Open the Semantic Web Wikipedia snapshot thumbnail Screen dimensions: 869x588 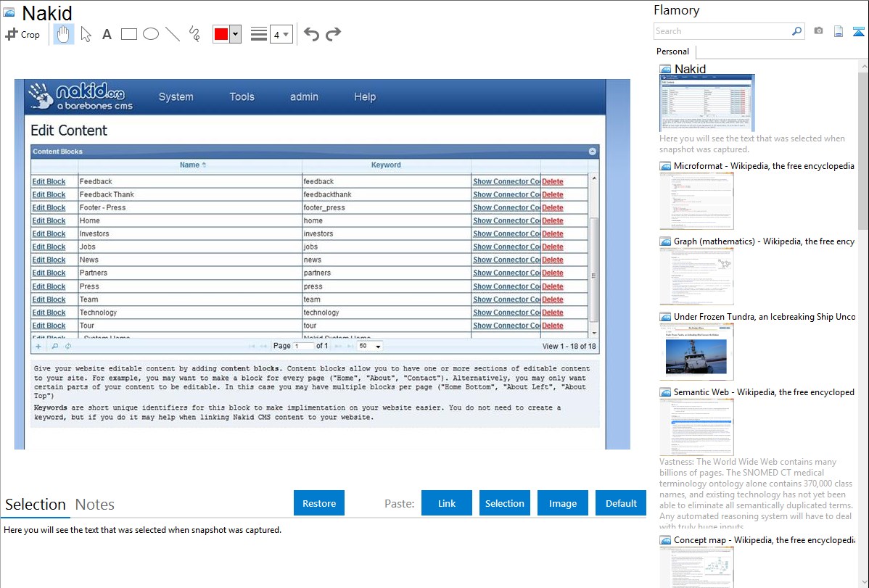pos(696,426)
